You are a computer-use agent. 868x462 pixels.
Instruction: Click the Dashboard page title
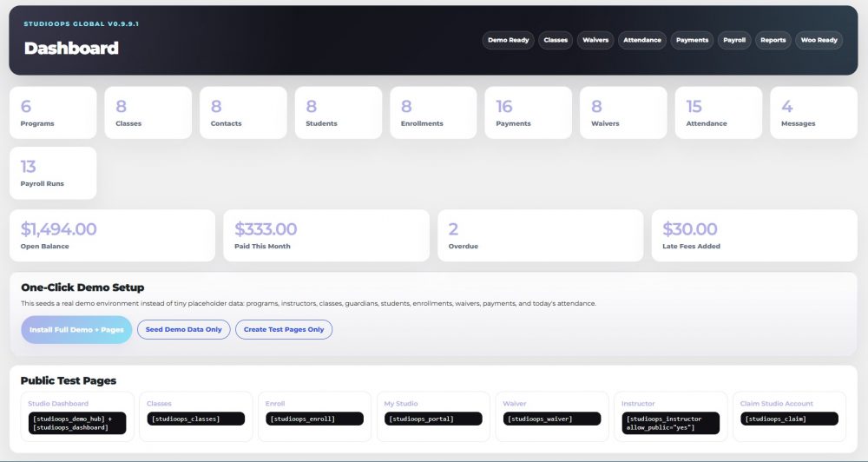(x=71, y=48)
